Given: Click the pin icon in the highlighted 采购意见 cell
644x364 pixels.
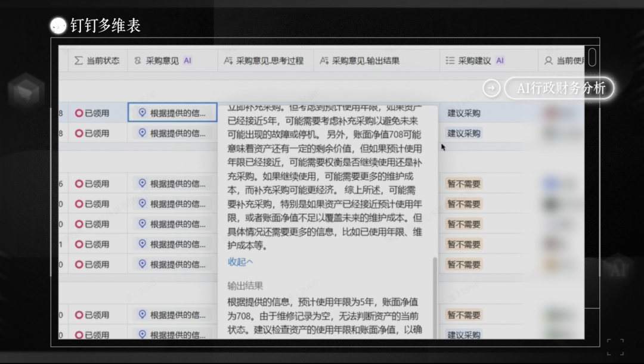Looking at the screenshot, I should click(x=142, y=113).
